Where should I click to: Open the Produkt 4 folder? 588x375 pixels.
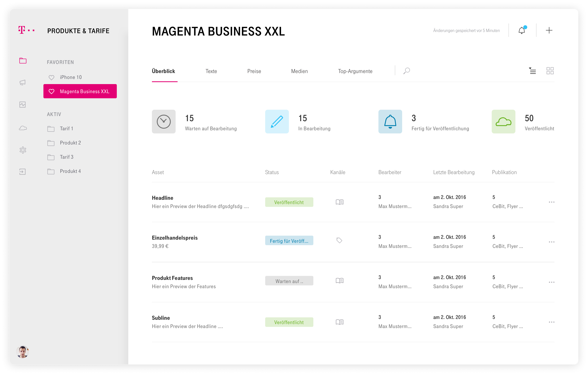click(64, 171)
